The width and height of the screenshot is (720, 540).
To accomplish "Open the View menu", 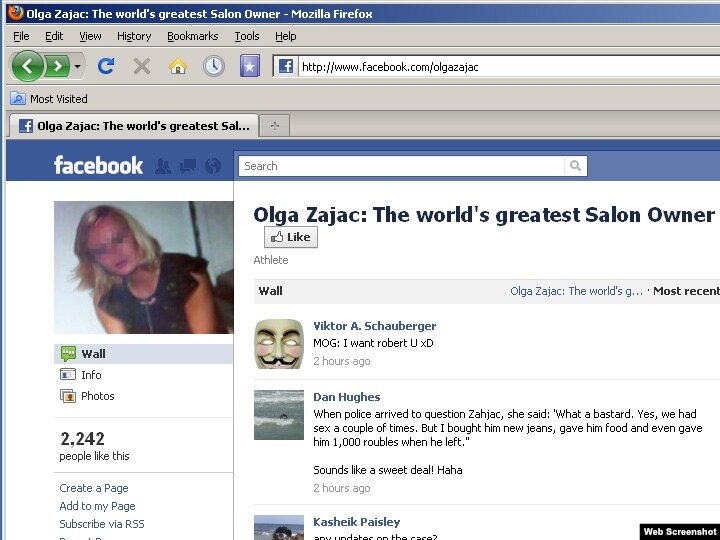I will coord(90,36).
